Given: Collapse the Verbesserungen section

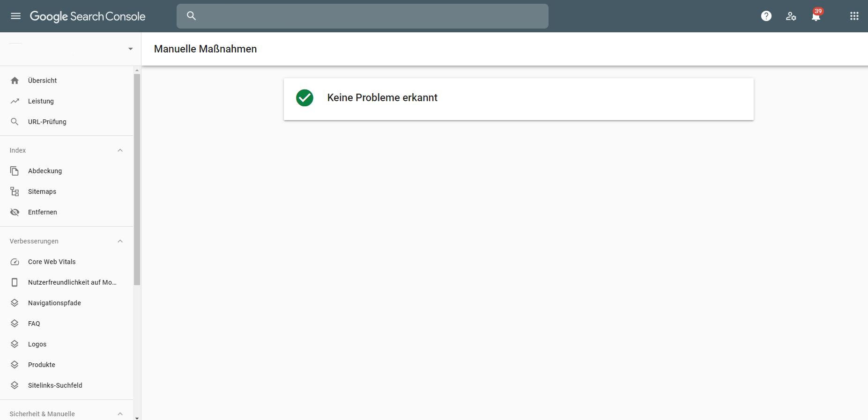Looking at the screenshot, I should pos(120,241).
